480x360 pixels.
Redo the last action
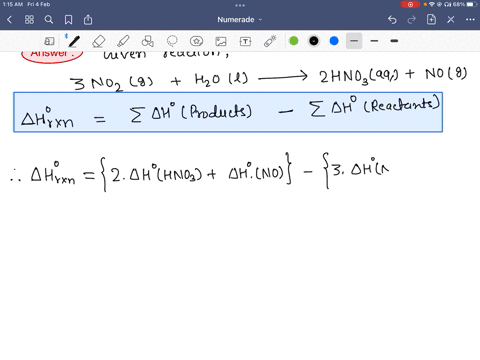click(x=412, y=20)
